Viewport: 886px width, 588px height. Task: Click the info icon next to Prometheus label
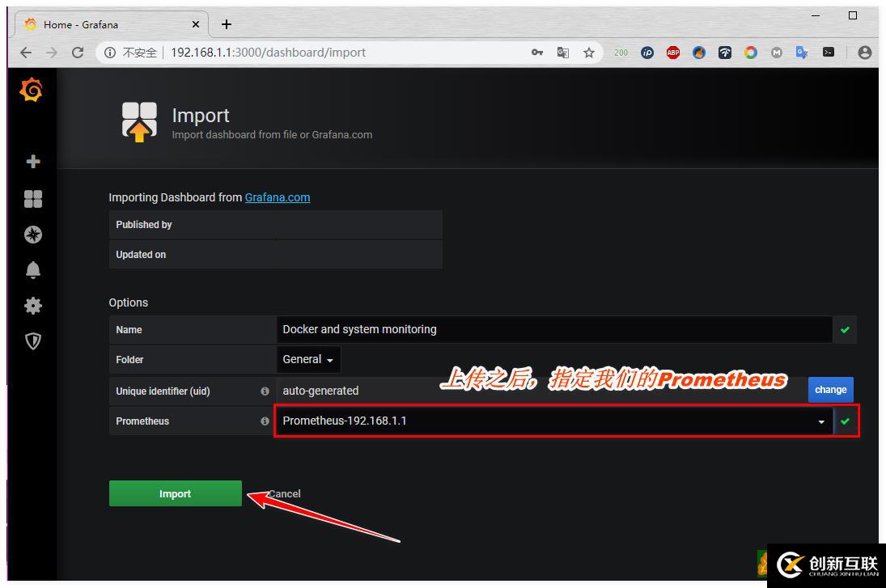click(x=265, y=421)
